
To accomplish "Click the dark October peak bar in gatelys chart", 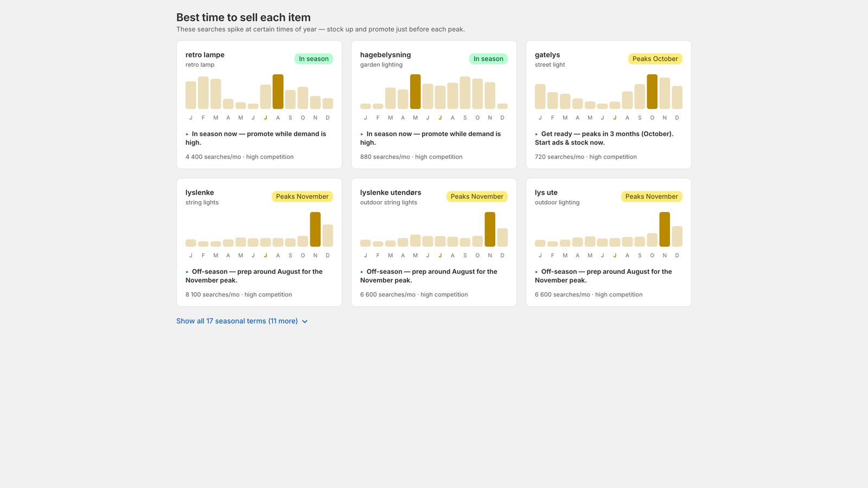I will 652,92.
